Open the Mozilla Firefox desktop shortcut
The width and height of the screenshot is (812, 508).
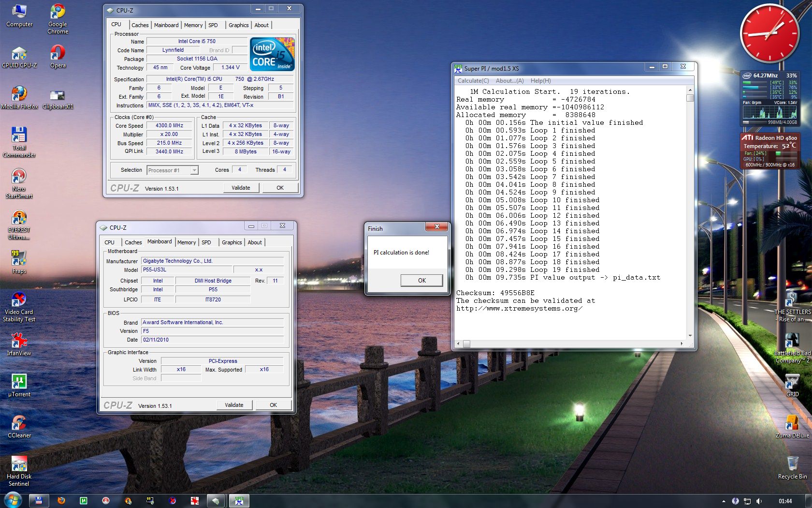pyautogui.click(x=19, y=98)
